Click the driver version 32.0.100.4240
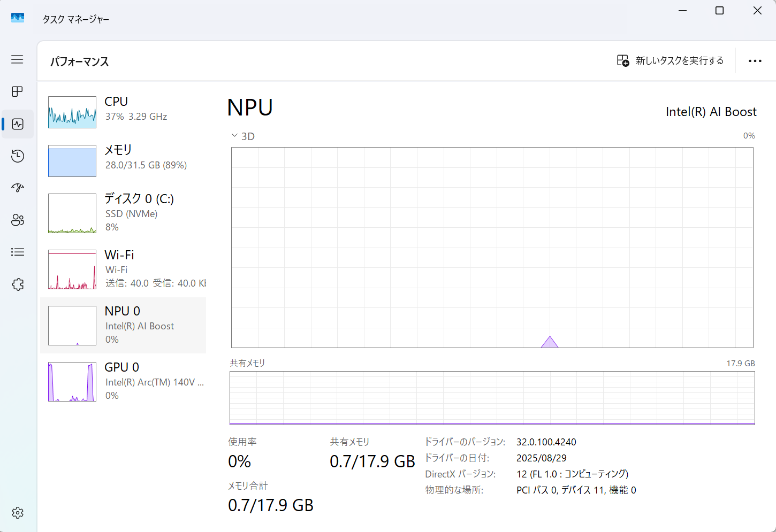Image resolution: width=776 pixels, height=532 pixels. click(546, 442)
